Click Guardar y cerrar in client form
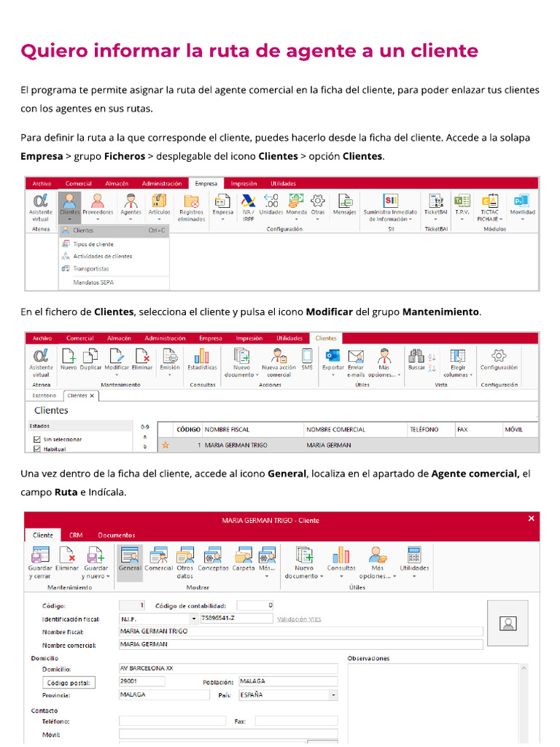 tap(40, 562)
